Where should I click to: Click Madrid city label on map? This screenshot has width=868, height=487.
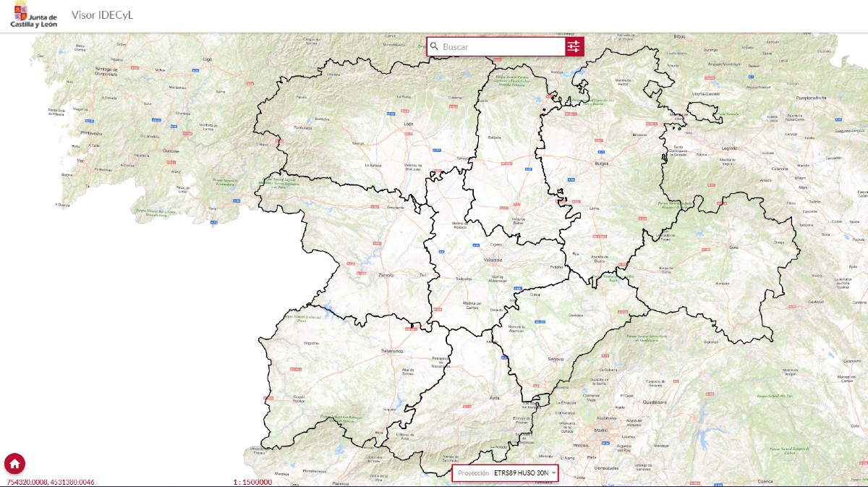(600, 430)
